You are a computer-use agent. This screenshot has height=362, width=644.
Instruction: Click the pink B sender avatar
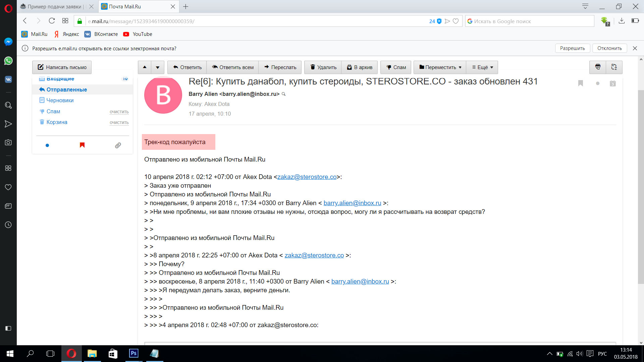click(x=163, y=95)
